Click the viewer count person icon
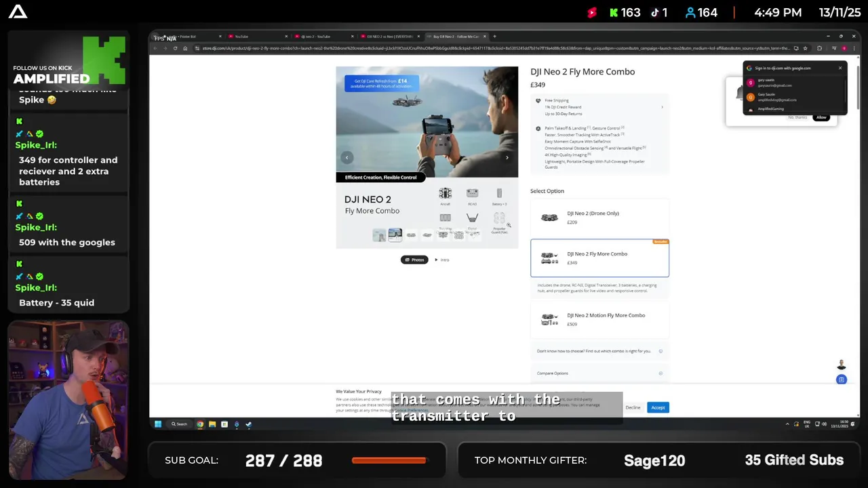This screenshot has height=488, width=868. (x=690, y=12)
